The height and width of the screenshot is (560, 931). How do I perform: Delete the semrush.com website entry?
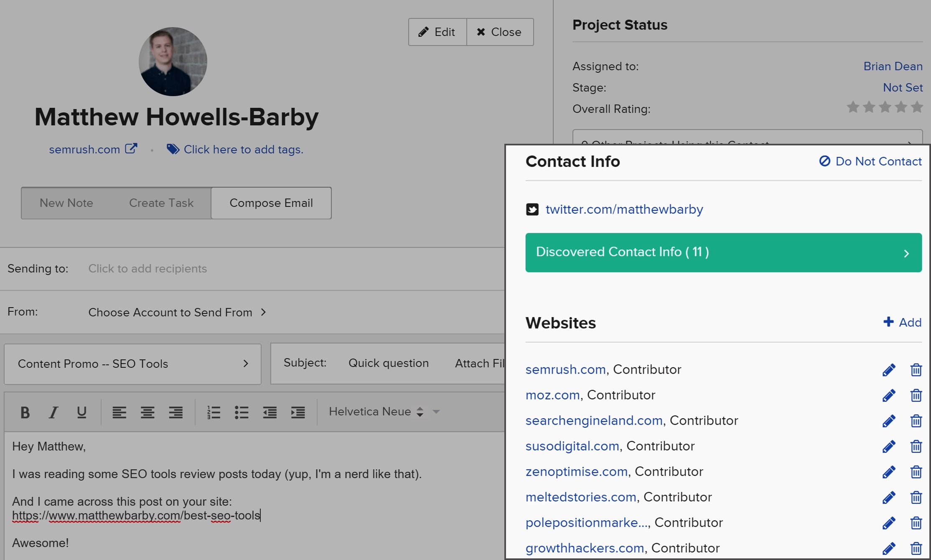pyautogui.click(x=916, y=370)
